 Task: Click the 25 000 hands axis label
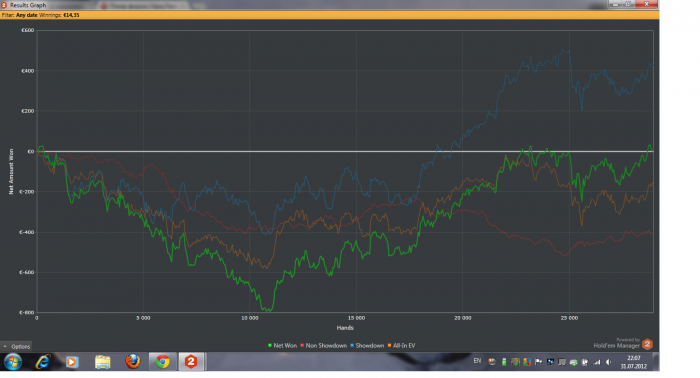click(x=569, y=318)
